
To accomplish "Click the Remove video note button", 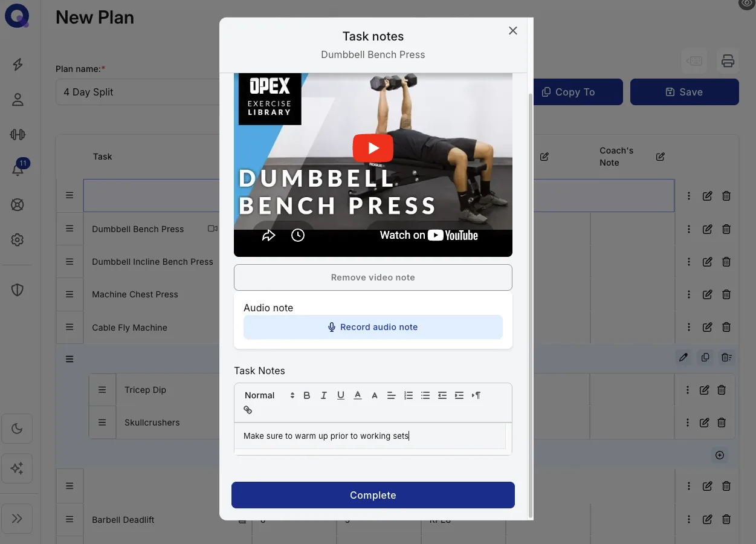I will pyautogui.click(x=373, y=277).
